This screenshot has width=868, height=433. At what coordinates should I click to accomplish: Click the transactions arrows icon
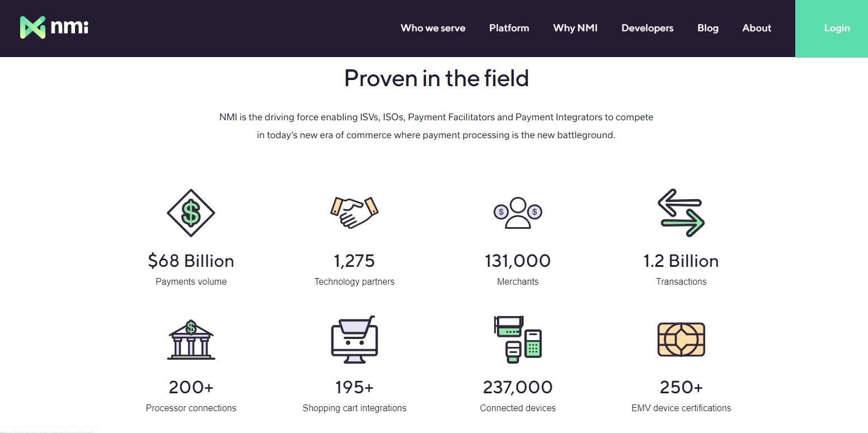(681, 213)
